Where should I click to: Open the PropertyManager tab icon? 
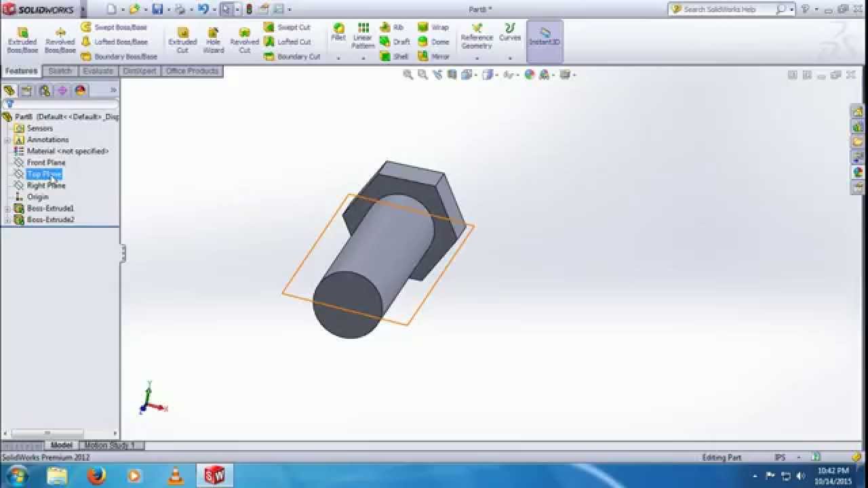point(26,90)
